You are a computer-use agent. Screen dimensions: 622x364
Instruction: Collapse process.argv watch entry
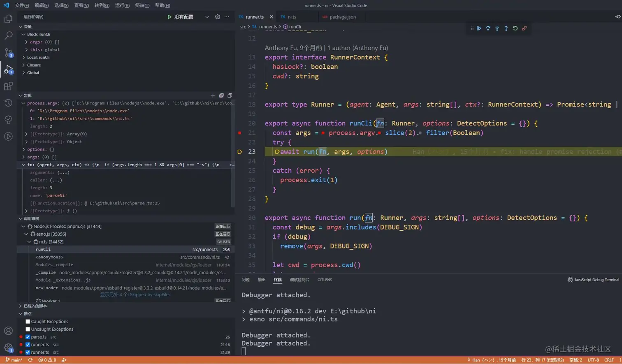[x=23, y=103]
